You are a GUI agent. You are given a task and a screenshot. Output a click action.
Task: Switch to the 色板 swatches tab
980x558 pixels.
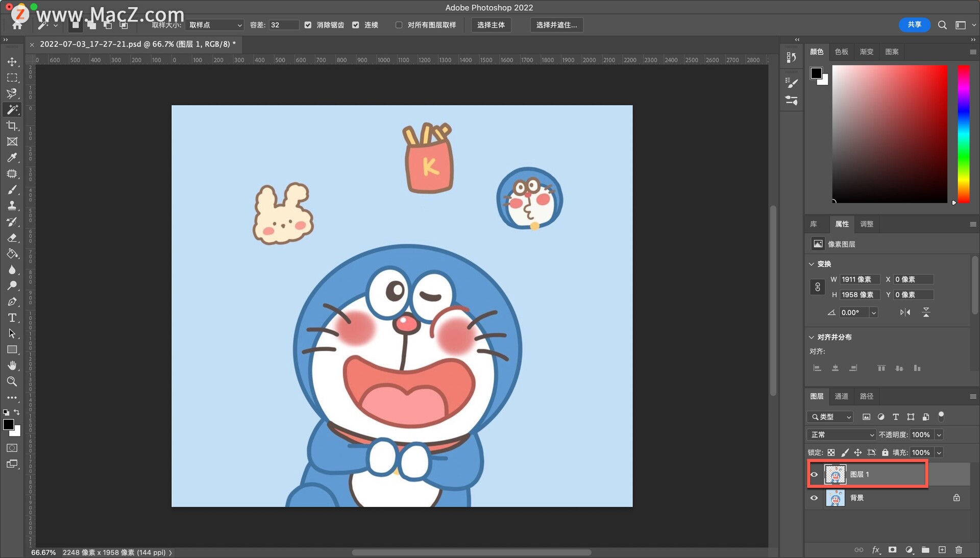point(841,52)
